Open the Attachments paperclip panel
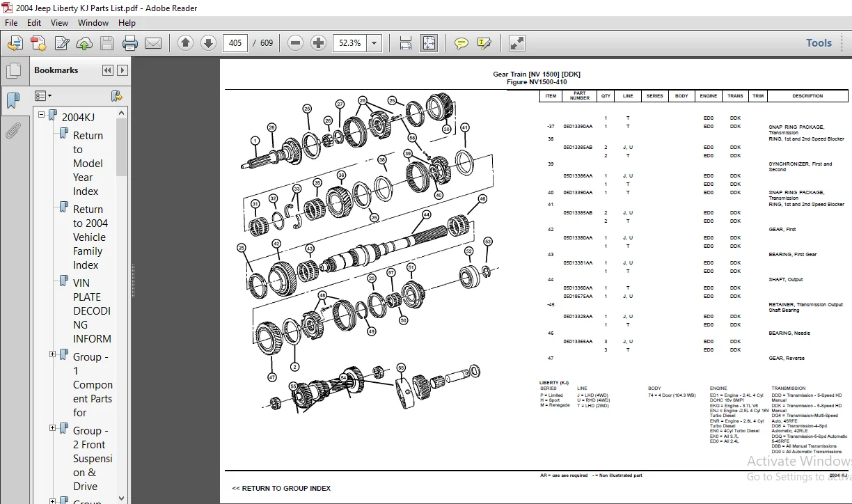 click(13, 130)
